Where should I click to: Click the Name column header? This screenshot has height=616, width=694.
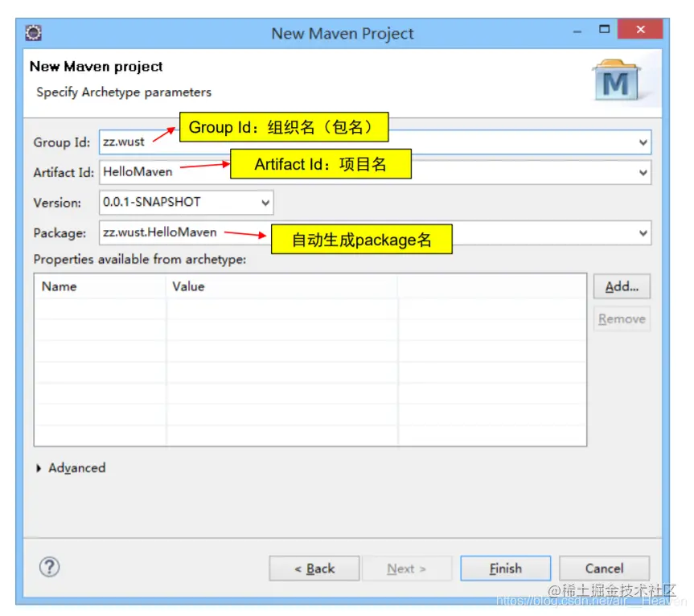point(100,286)
